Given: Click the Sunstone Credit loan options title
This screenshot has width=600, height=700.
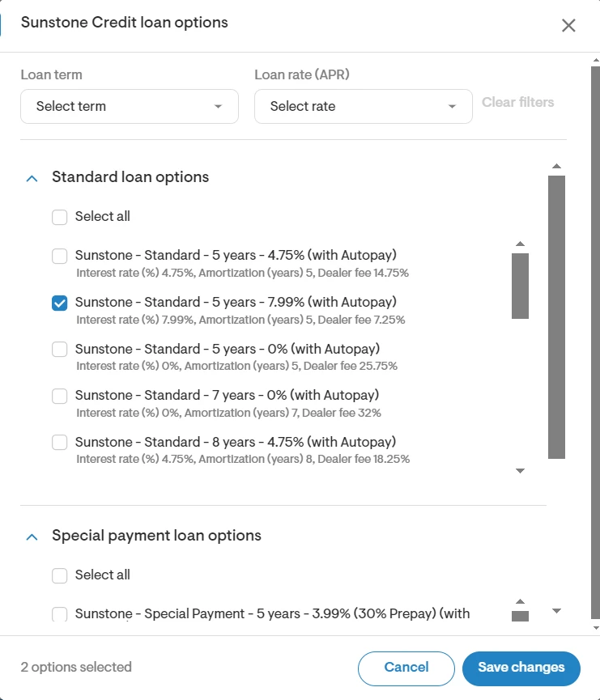Looking at the screenshot, I should click(124, 23).
